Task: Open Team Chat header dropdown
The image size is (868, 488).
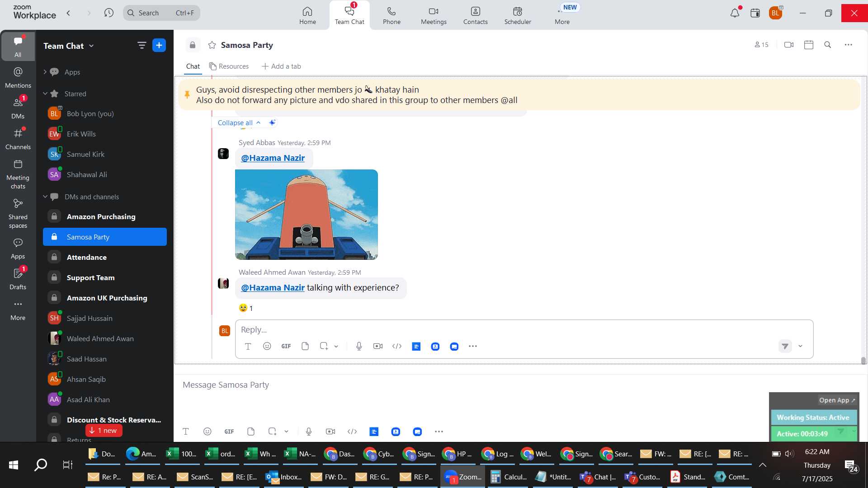Action: (x=91, y=46)
